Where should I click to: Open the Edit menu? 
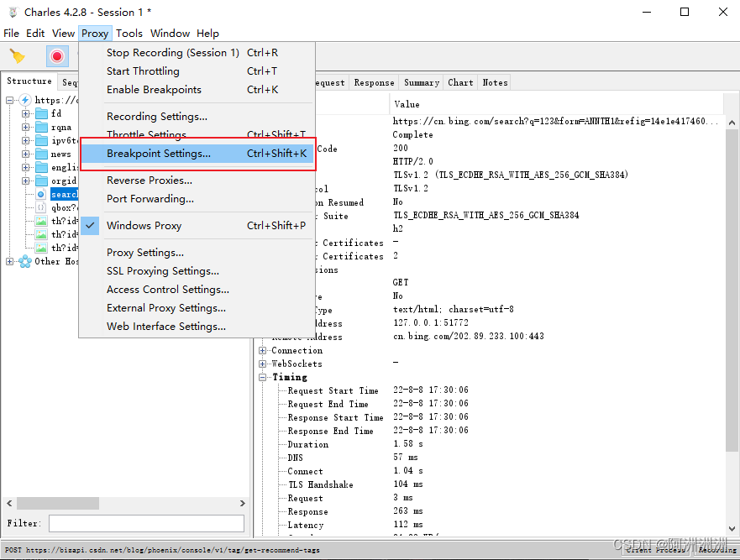[x=35, y=34]
